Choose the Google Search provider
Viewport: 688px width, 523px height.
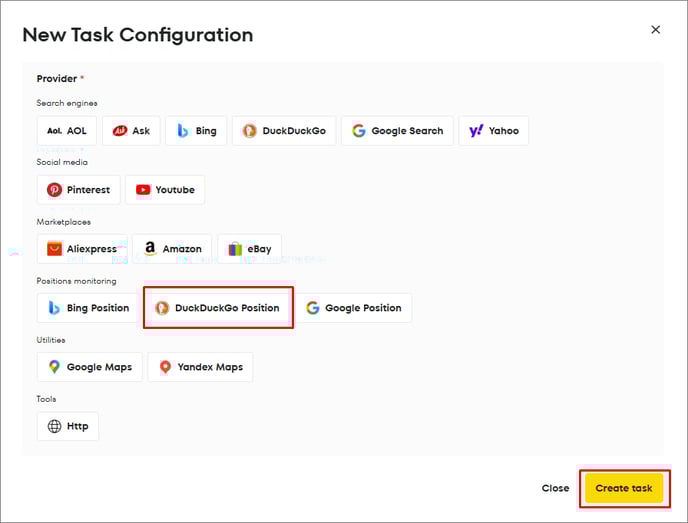[397, 131]
